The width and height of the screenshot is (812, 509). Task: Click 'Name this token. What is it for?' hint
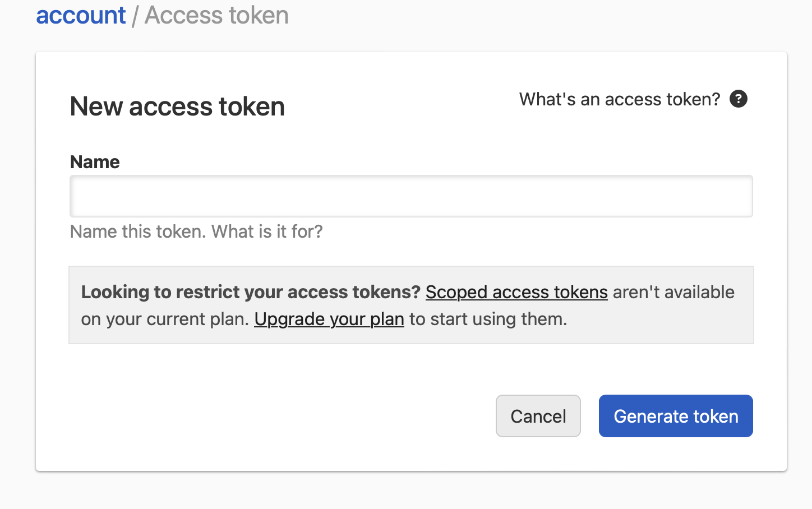[196, 232]
